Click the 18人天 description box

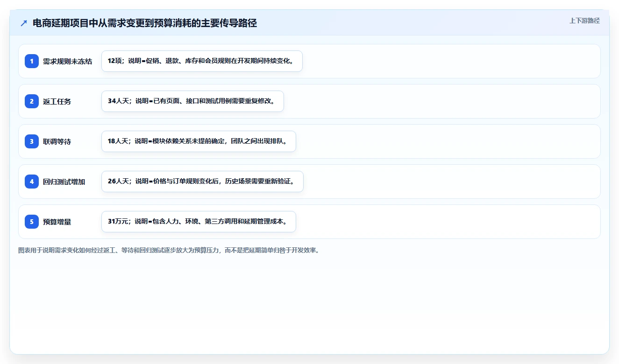(199, 141)
